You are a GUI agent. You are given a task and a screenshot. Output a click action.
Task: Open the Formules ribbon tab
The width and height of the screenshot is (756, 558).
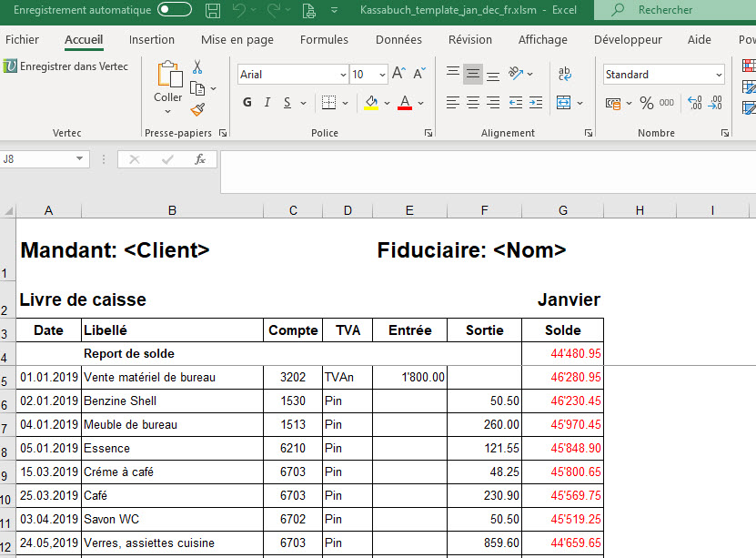click(324, 40)
